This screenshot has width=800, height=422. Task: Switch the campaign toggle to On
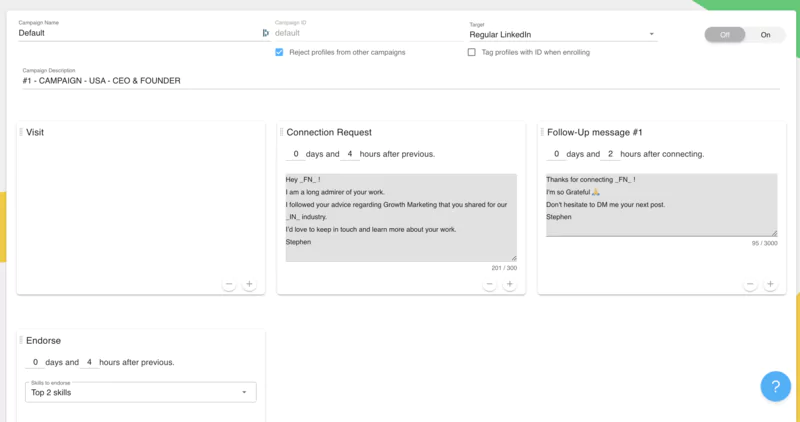tap(766, 34)
